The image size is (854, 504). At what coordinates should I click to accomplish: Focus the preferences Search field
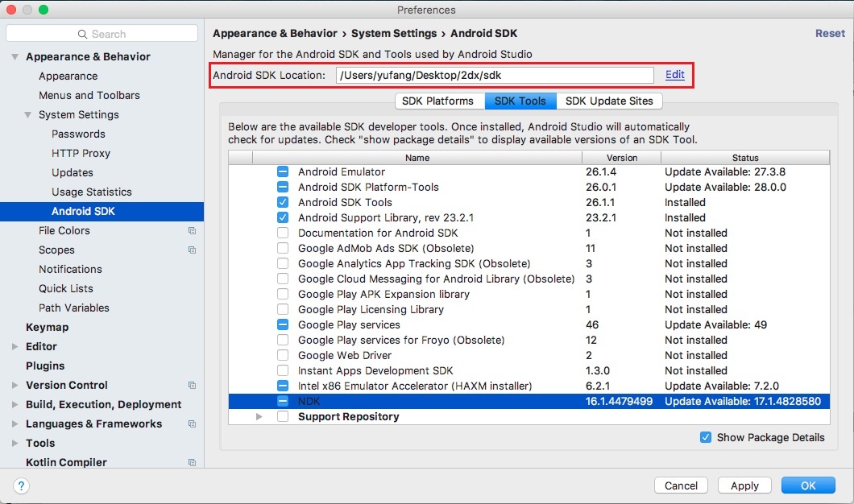click(102, 34)
